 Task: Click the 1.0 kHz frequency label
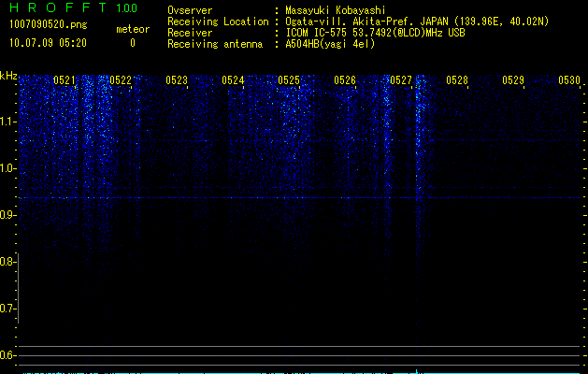[8, 168]
